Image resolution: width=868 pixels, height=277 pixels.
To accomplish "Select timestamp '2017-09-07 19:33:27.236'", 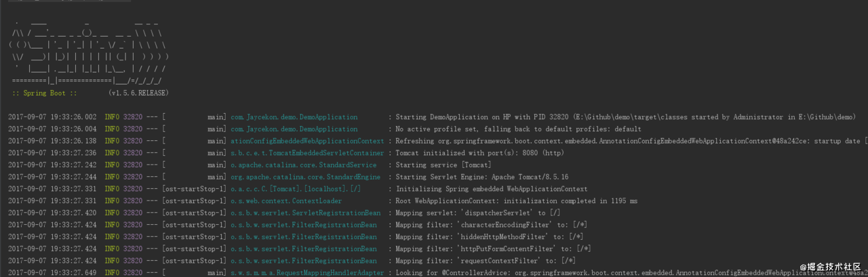I will pos(52,153).
